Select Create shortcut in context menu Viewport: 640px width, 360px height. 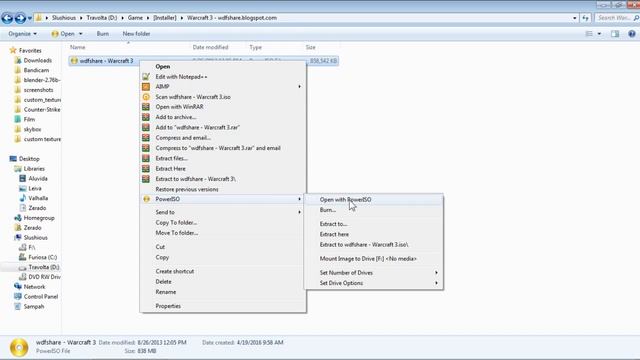coord(223,271)
